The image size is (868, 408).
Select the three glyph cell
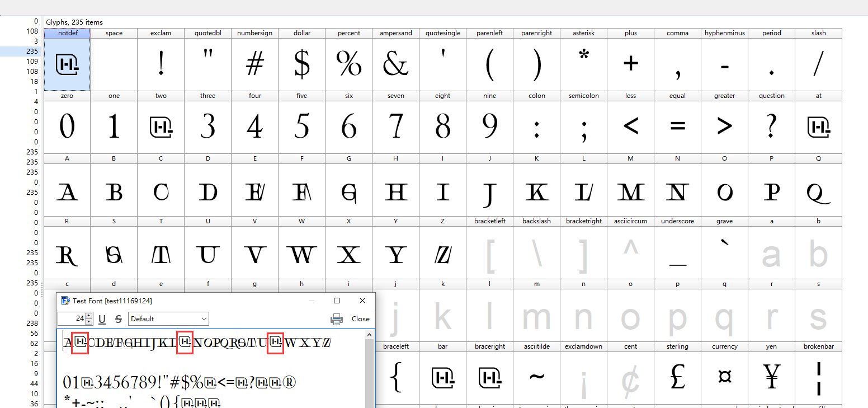click(208, 123)
